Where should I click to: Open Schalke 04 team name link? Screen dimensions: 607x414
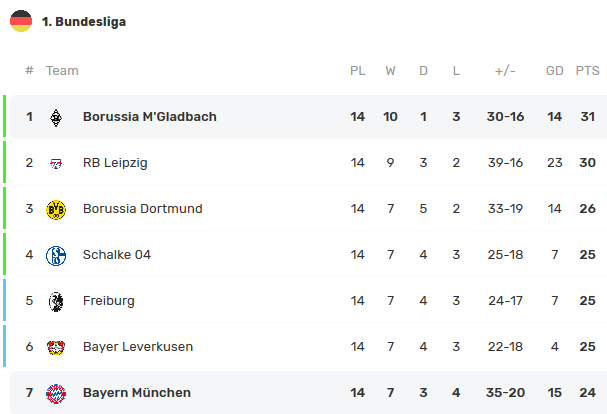pos(117,254)
